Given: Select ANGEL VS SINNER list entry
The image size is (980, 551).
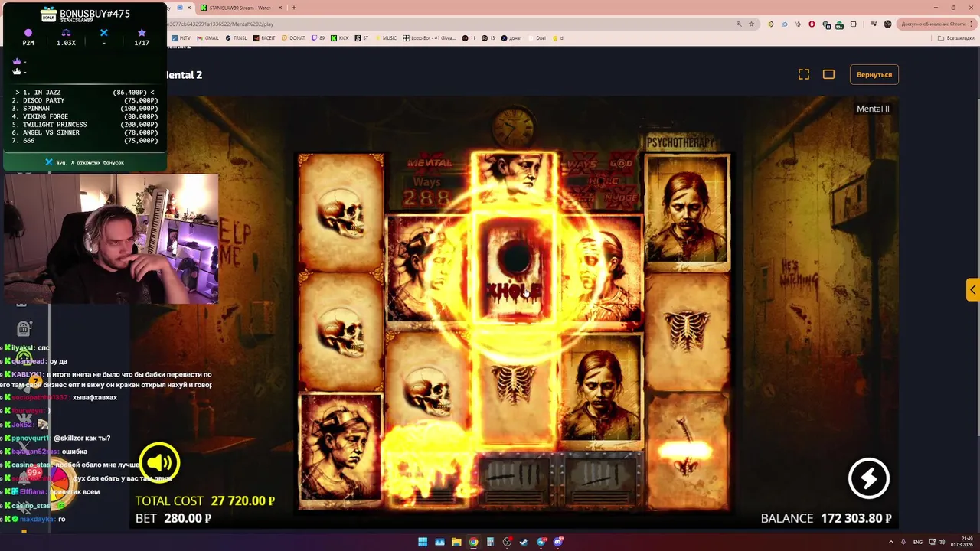Looking at the screenshot, I should 86,132.
